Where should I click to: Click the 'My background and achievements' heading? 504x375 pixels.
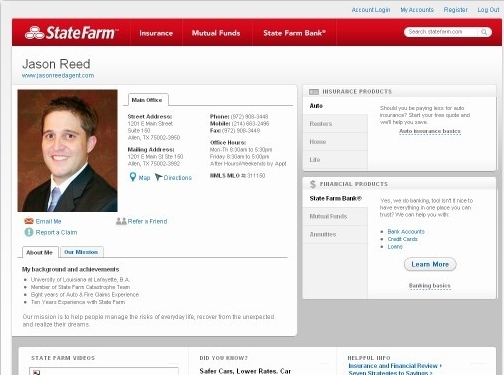pos(70,269)
